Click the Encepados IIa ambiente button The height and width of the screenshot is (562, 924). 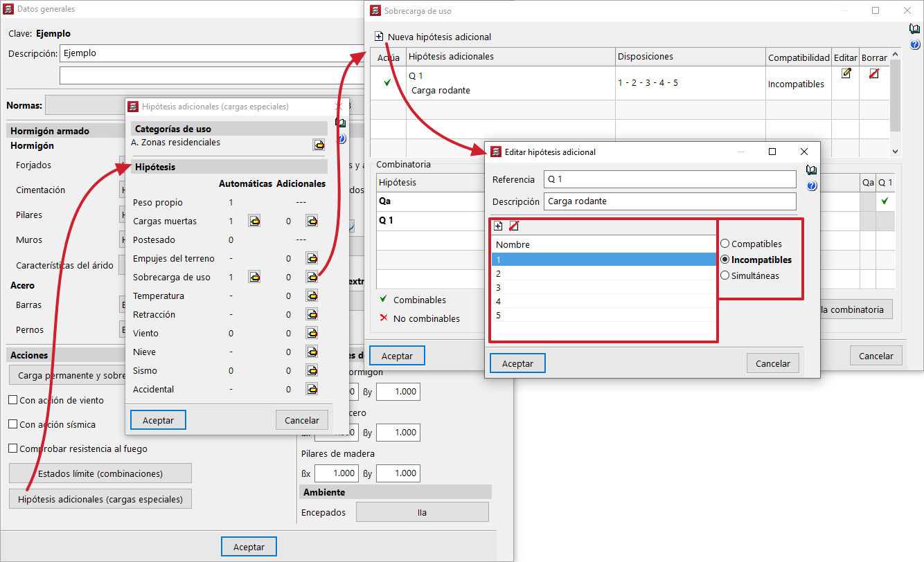[x=422, y=512]
